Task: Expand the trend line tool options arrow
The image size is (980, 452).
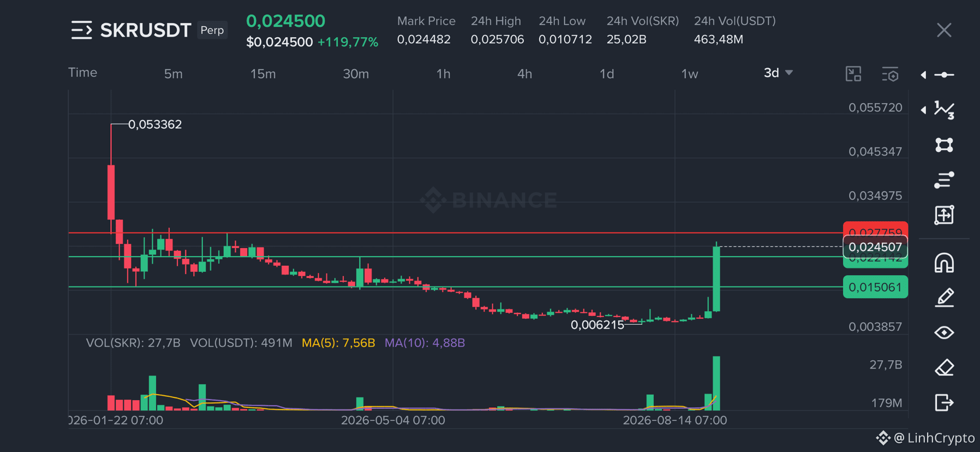Action: coord(923,110)
